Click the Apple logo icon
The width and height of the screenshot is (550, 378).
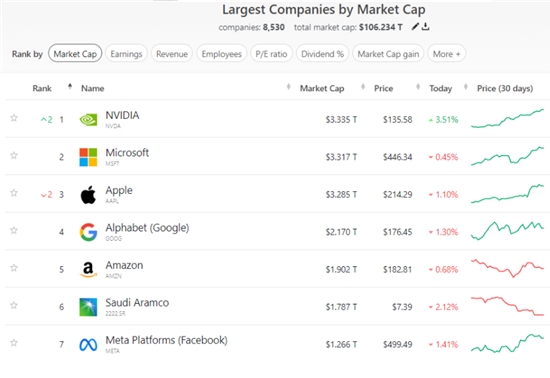click(88, 195)
